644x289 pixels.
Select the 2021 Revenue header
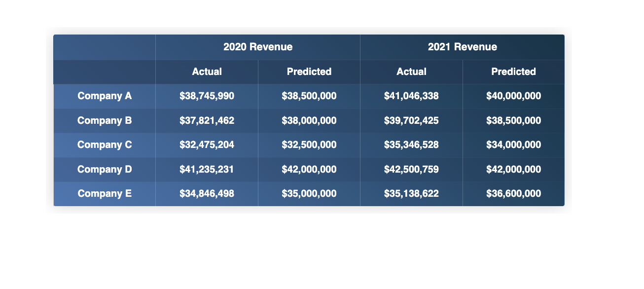coord(462,47)
